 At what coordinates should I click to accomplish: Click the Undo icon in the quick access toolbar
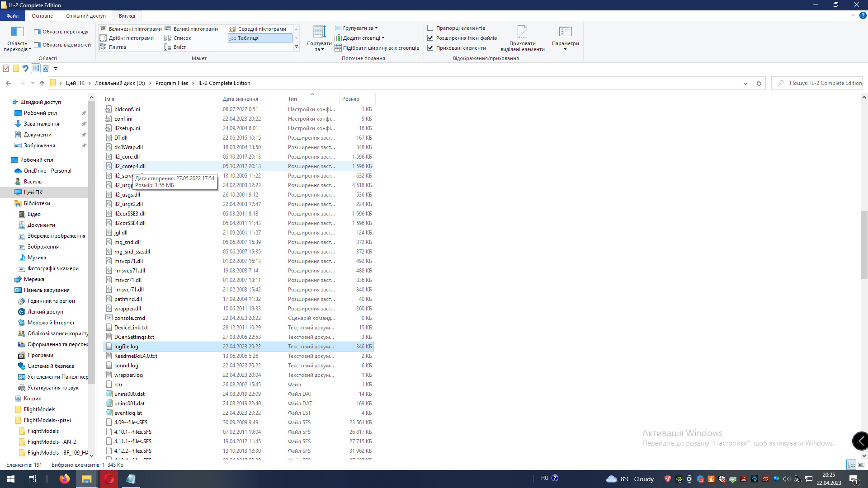pos(25,69)
